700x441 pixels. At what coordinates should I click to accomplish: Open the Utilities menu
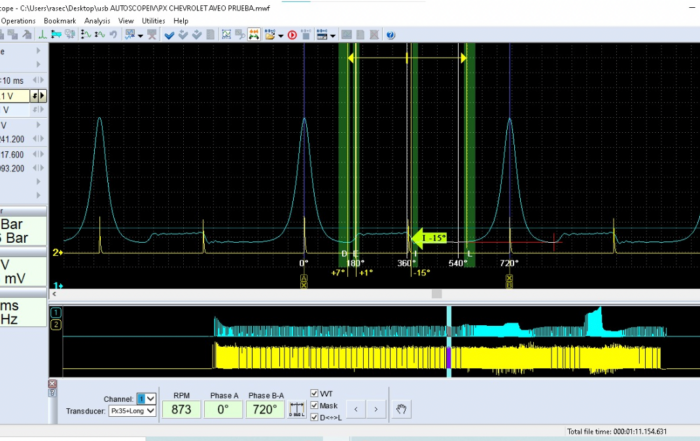[153, 20]
